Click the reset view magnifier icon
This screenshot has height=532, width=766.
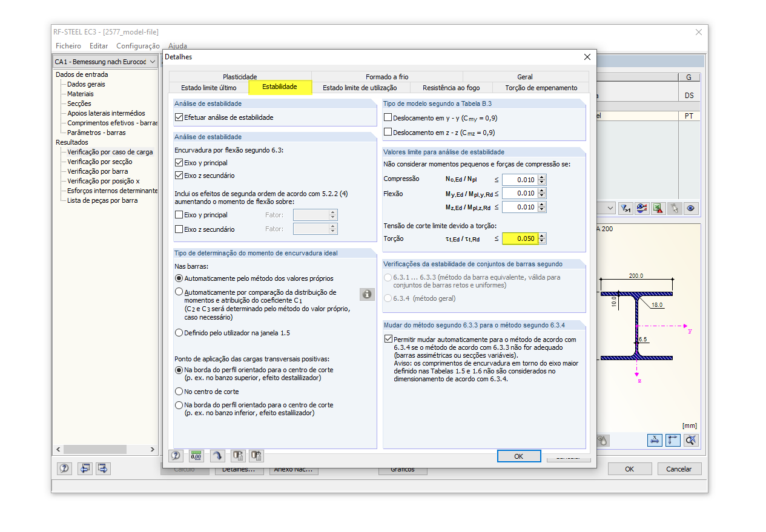[x=692, y=440]
